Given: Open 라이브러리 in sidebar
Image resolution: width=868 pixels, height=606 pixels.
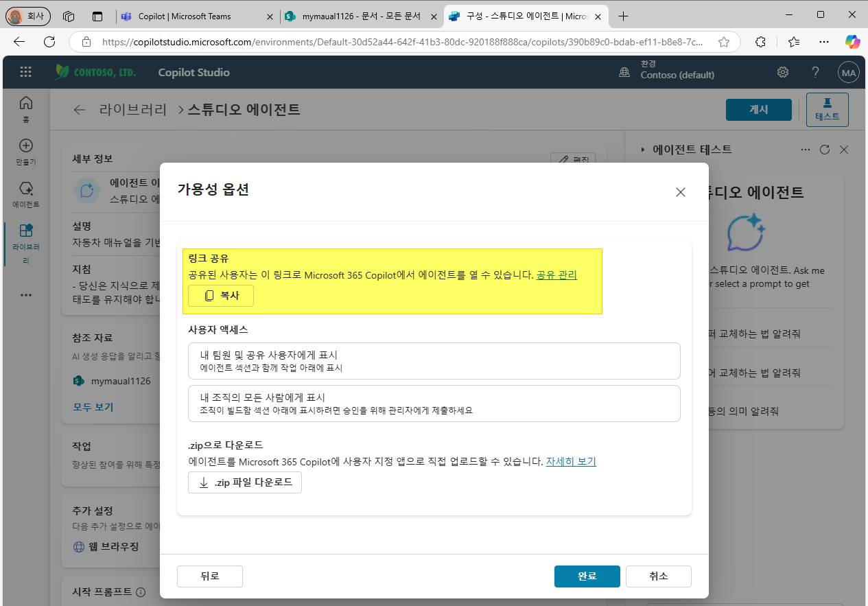Looking at the screenshot, I should click(26, 244).
